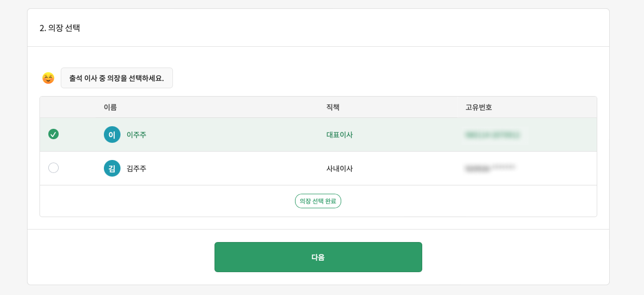Click the 이름 column header
This screenshot has height=295, width=644.
point(110,107)
